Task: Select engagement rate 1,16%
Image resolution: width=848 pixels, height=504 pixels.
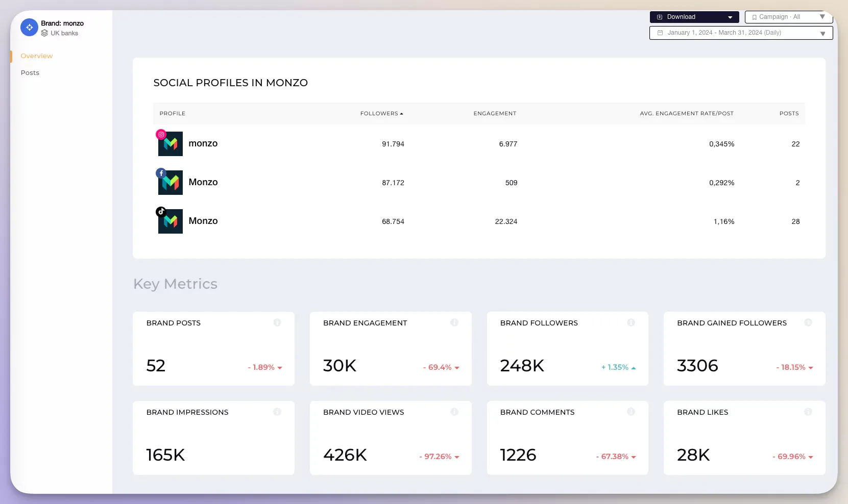Action: [724, 221]
